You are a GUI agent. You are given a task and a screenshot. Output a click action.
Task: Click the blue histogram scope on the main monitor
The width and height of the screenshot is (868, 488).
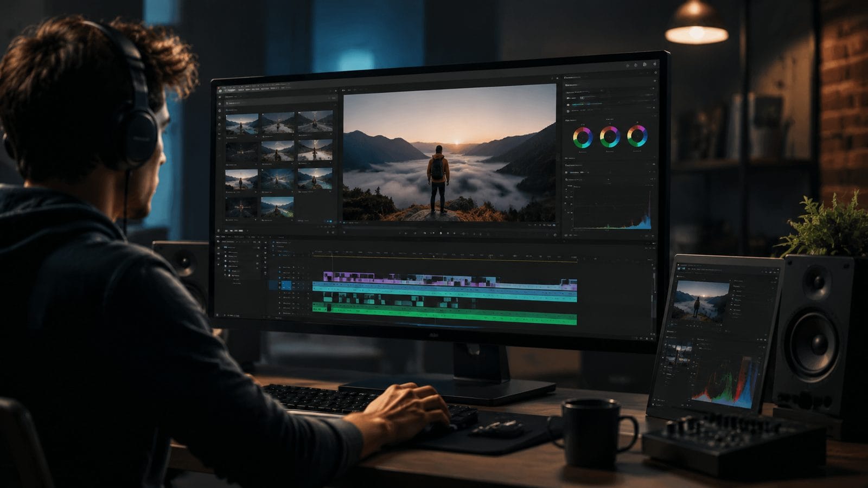pos(612,210)
